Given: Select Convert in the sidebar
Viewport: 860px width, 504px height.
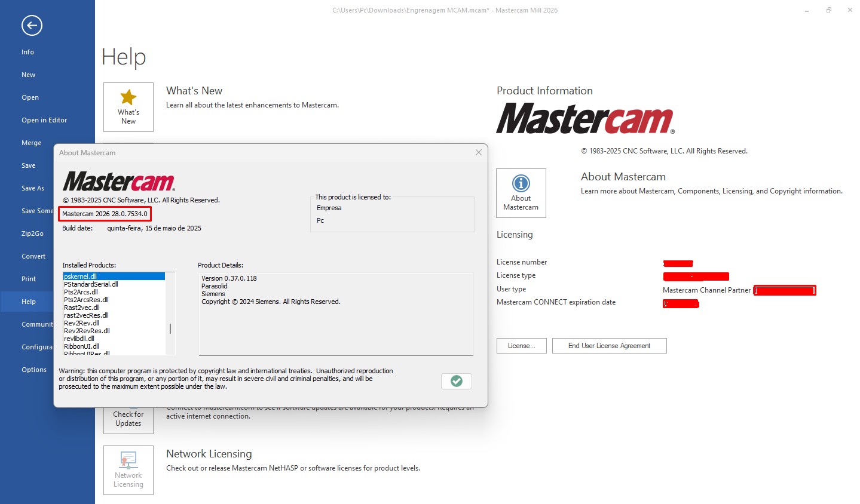Looking at the screenshot, I should coord(33,256).
